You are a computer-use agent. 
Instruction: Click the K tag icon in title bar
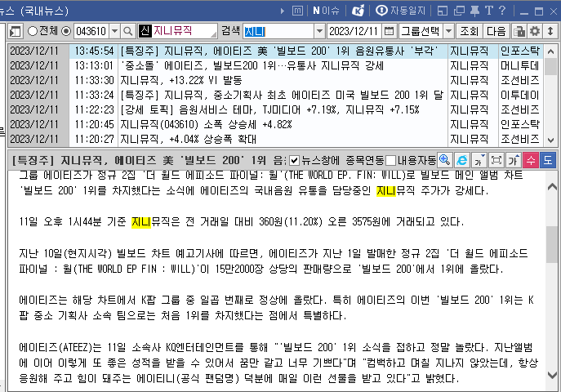(358, 11)
